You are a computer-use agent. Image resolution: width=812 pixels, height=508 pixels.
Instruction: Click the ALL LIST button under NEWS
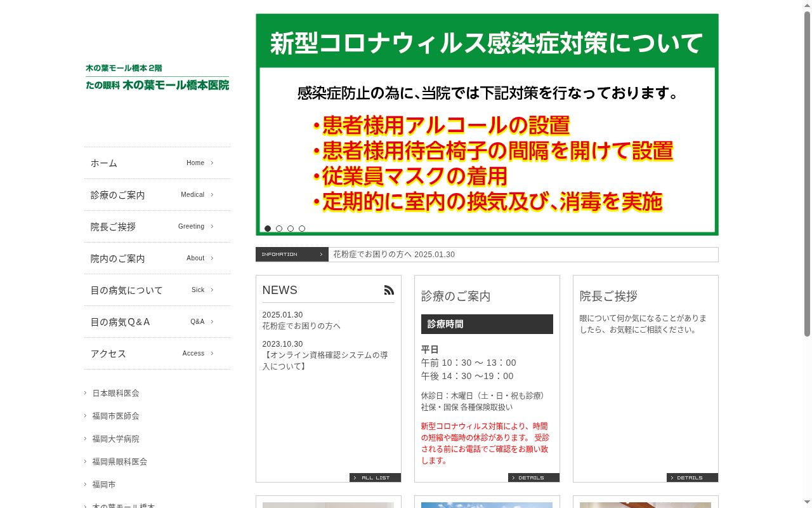point(375,478)
